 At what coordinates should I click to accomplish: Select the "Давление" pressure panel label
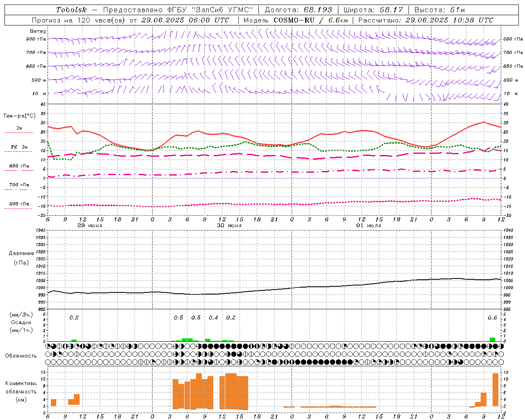[21, 253]
